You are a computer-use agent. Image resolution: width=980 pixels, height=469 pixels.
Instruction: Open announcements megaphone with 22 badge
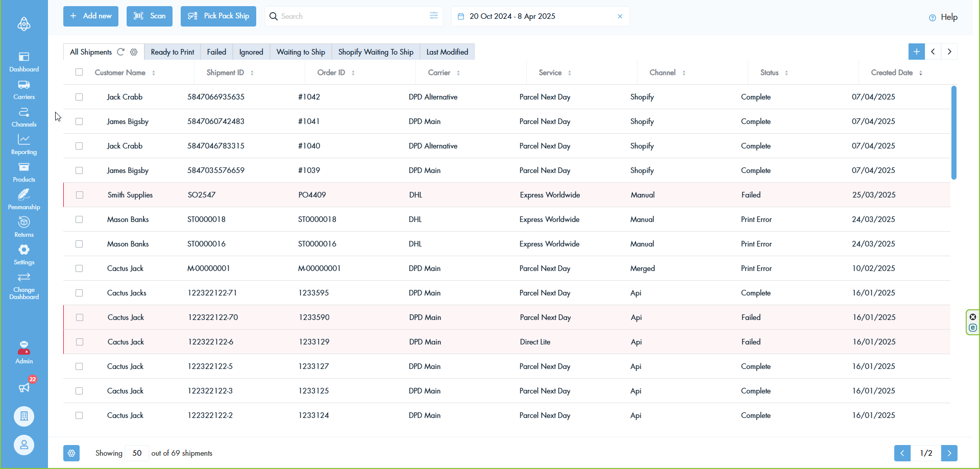click(24, 388)
